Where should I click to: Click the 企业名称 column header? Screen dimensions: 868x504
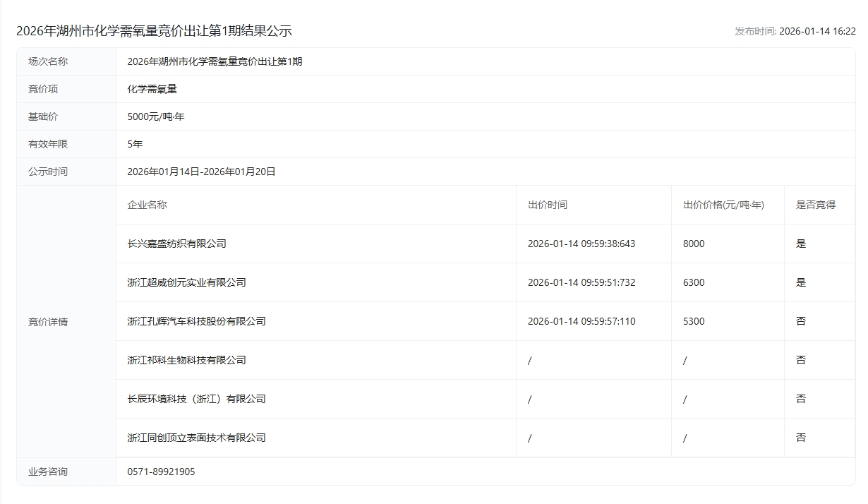pyautogui.click(x=147, y=205)
